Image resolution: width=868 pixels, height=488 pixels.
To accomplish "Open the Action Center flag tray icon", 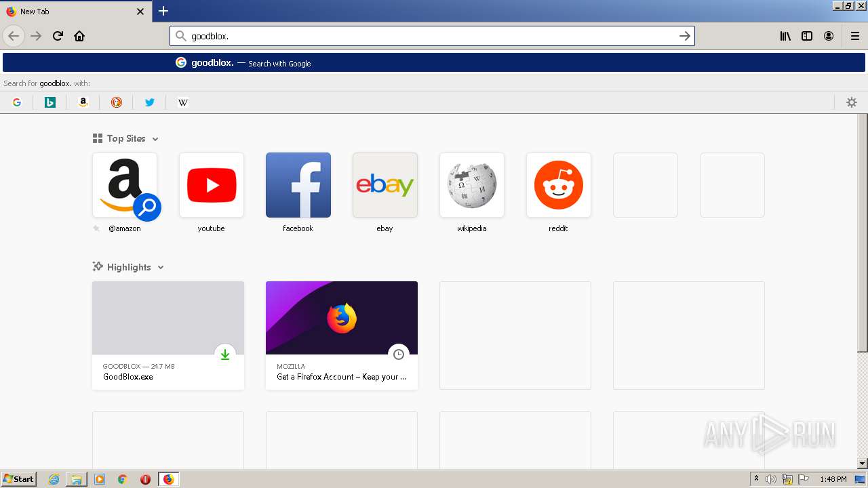I will pos(804,479).
